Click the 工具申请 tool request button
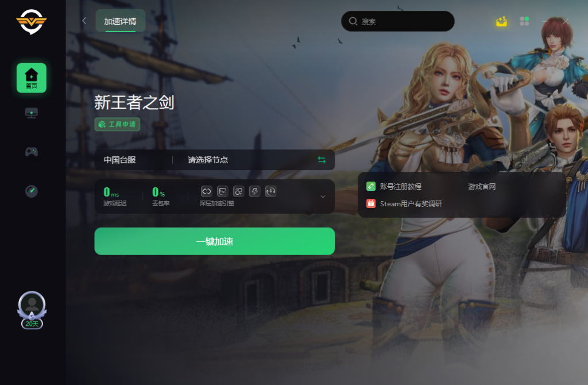 coord(117,124)
